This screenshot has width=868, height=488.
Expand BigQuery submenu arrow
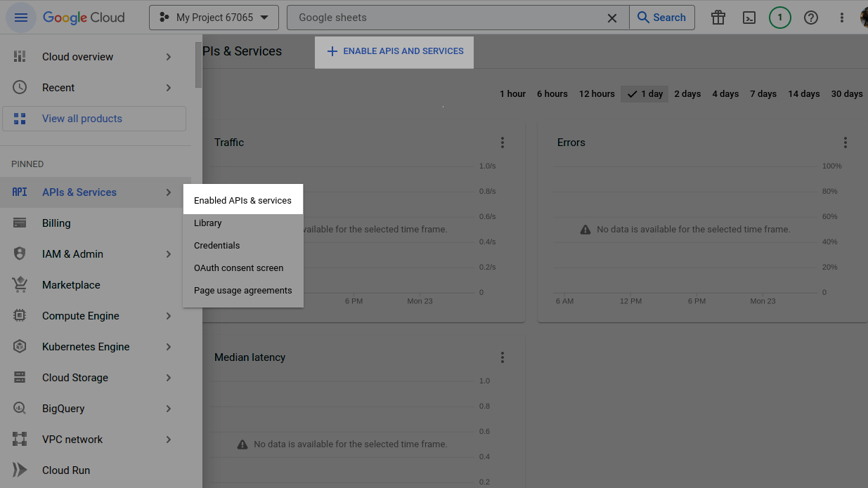point(169,409)
